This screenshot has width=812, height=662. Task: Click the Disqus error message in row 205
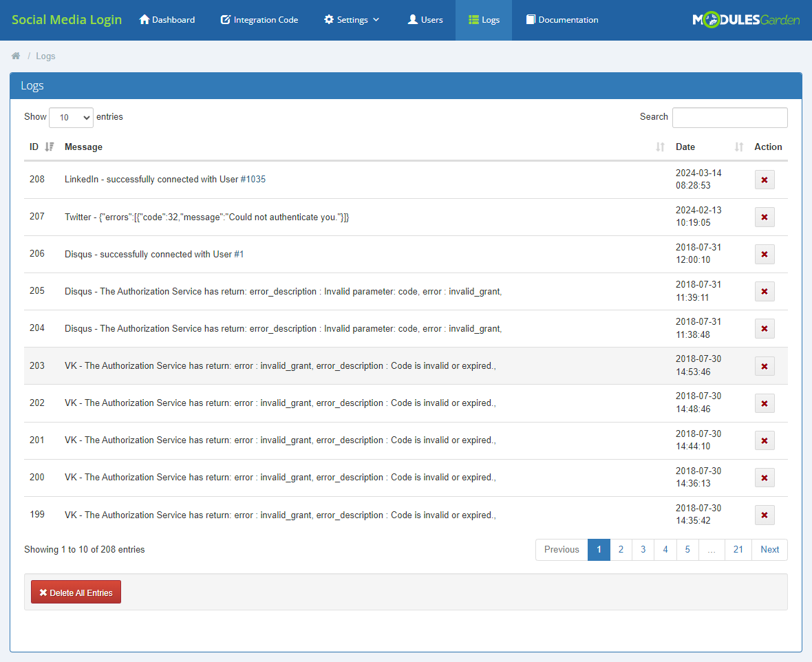click(x=284, y=292)
